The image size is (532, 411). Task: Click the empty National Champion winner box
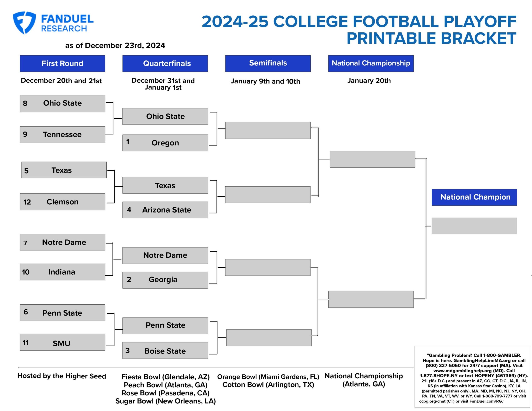(x=474, y=226)
